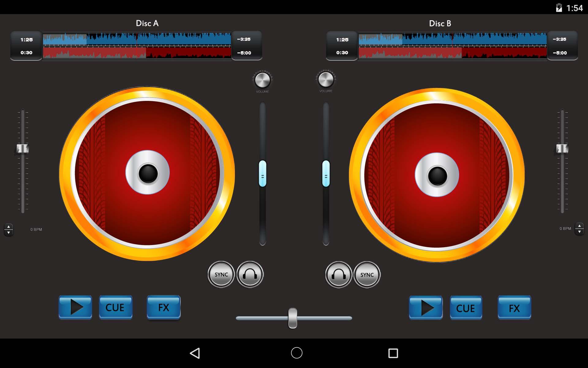
Task: Decrease Disc A BPM with down arrow
Action: click(x=9, y=232)
